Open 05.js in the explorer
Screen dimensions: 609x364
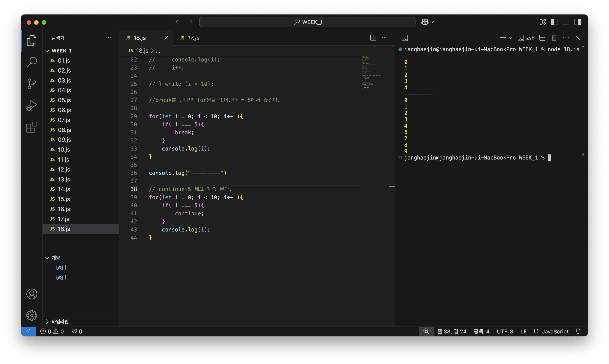point(80,100)
